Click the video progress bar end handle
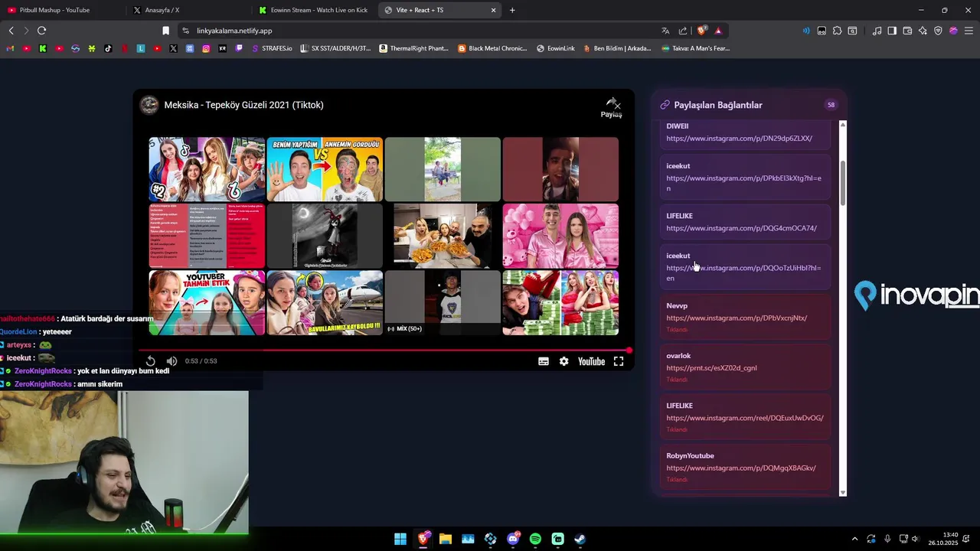 coord(629,350)
